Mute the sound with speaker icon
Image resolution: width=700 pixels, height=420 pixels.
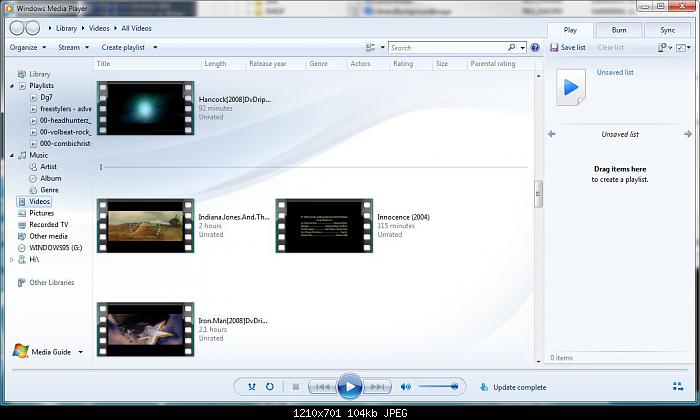click(405, 387)
